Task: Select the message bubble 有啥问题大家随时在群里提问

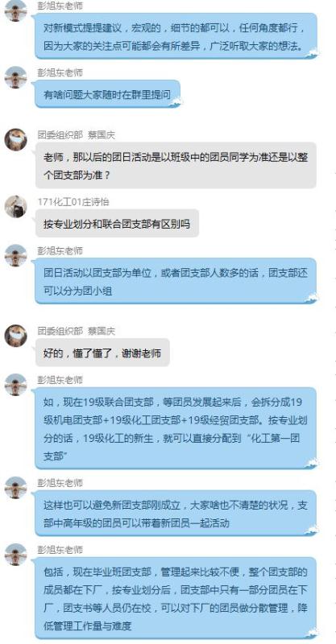Action: click(108, 94)
